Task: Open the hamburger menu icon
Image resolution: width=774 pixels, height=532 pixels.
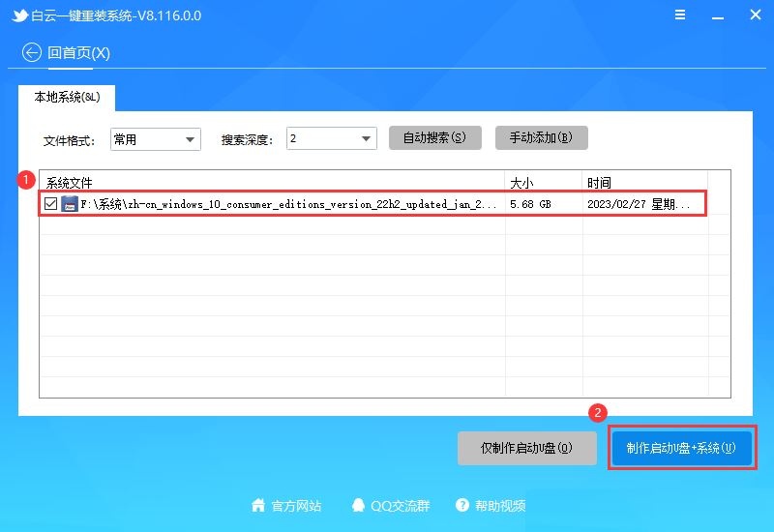Action: 680,15
